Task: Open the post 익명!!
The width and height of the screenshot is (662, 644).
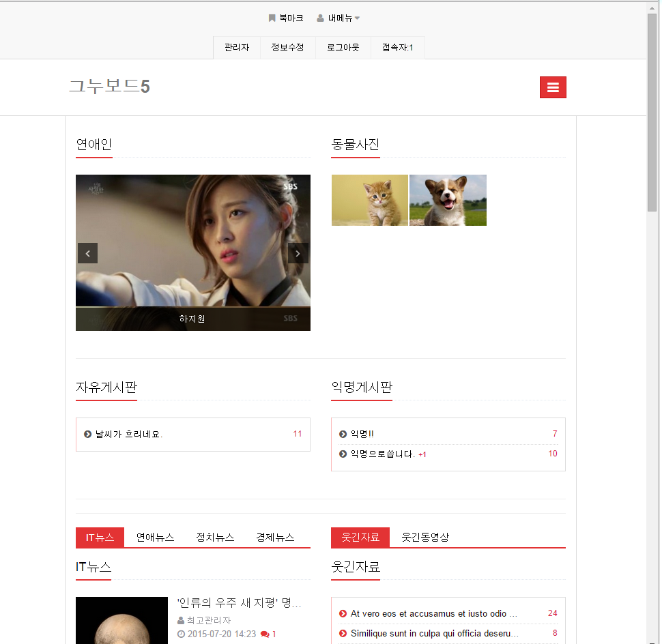Action: click(362, 435)
